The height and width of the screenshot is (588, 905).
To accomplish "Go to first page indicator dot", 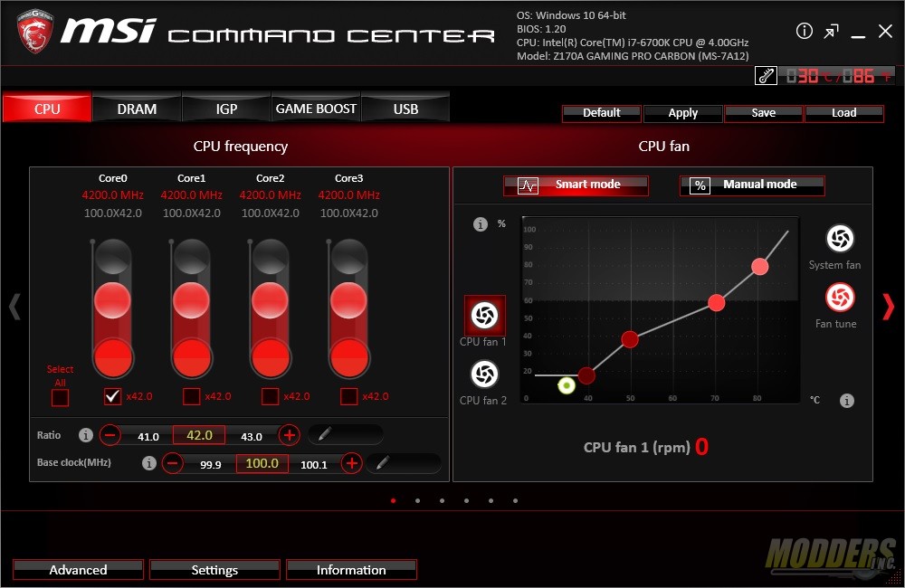I will tap(393, 500).
